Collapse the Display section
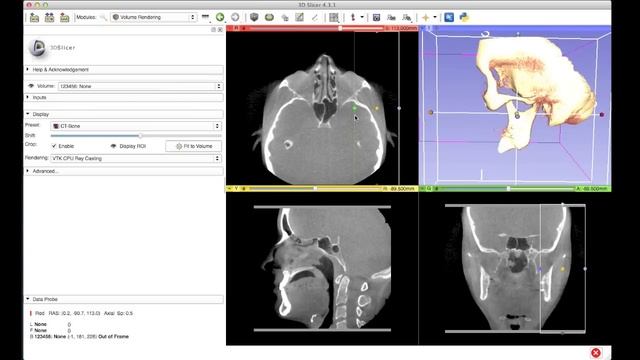640x360 pixels. pyautogui.click(x=124, y=114)
